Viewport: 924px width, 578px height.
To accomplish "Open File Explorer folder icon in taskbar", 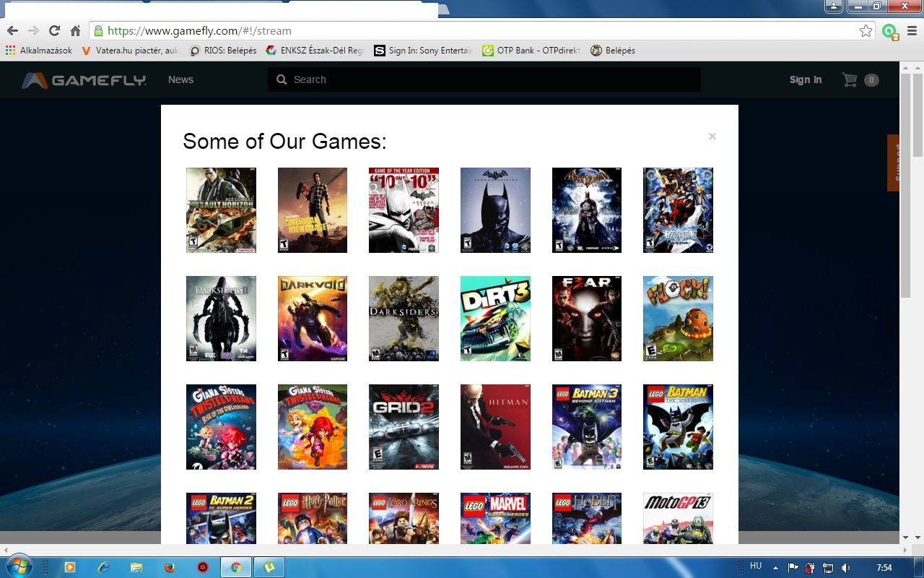I will [x=136, y=567].
